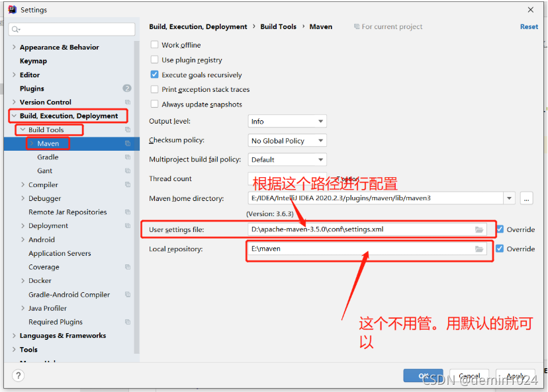This screenshot has width=548, height=392.
Task: Click project-level icon on Maven row
Action: tap(128, 143)
